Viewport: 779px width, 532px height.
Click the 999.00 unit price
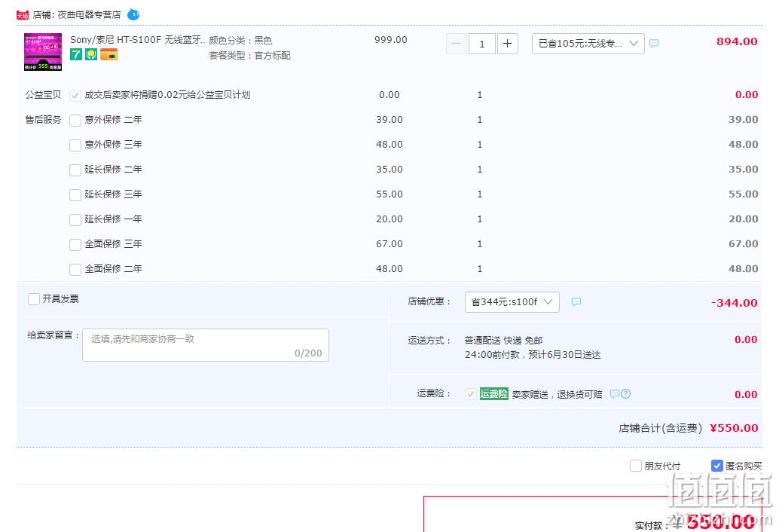point(390,40)
